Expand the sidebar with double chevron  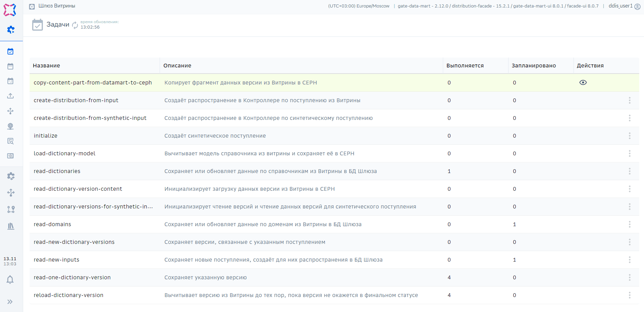[x=10, y=302]
